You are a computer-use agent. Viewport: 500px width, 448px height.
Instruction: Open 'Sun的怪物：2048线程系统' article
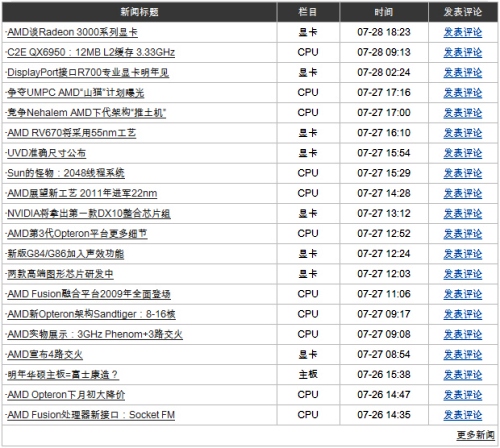pos(66,173)
